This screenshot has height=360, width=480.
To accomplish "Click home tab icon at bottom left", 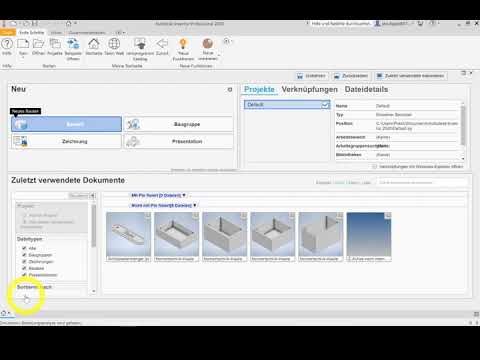I will (3, 313).
